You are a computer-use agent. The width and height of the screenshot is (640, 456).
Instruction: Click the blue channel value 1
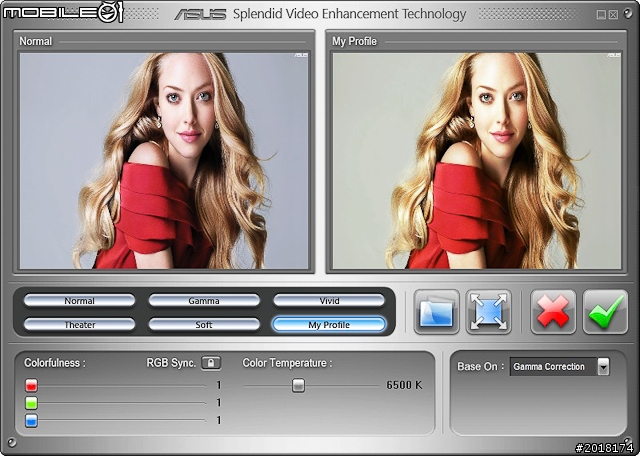(x=219, y=420)
